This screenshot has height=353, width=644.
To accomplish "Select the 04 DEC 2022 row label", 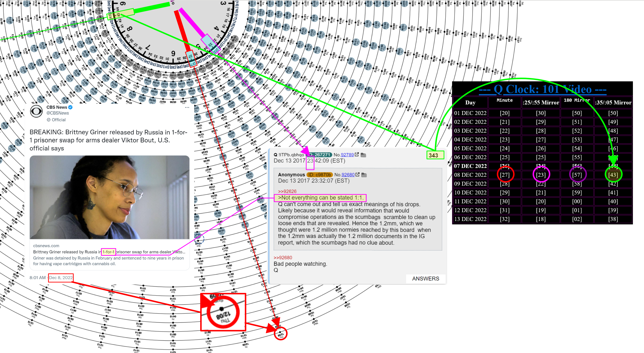I will pyautogui.click(x=470, y=140).
